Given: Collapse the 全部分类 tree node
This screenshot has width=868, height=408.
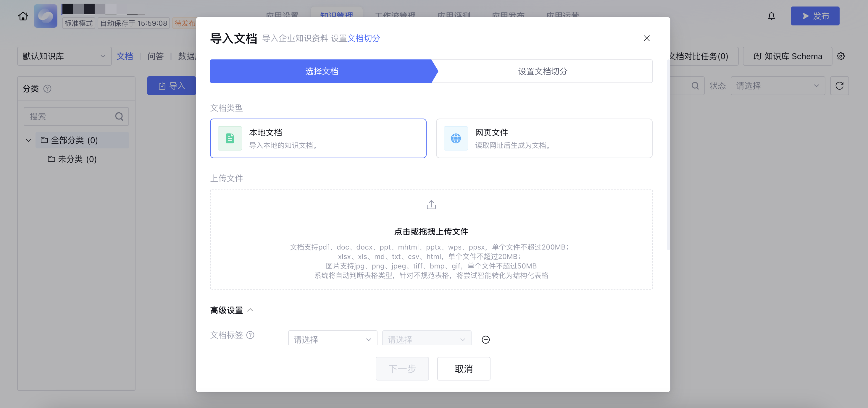Looking at the screenshot, I should 28,140.
